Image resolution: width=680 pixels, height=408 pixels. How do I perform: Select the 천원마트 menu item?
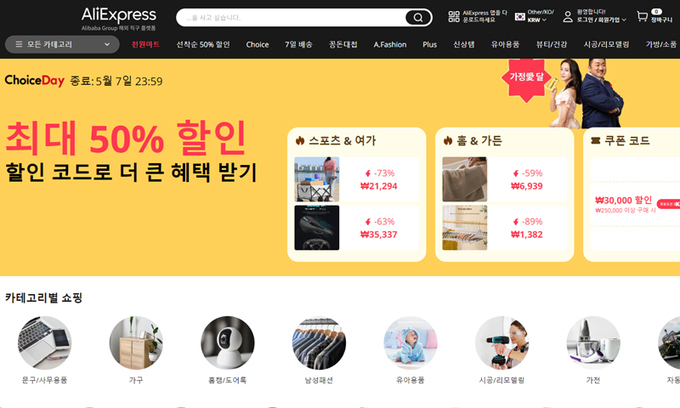pos(146,44)
